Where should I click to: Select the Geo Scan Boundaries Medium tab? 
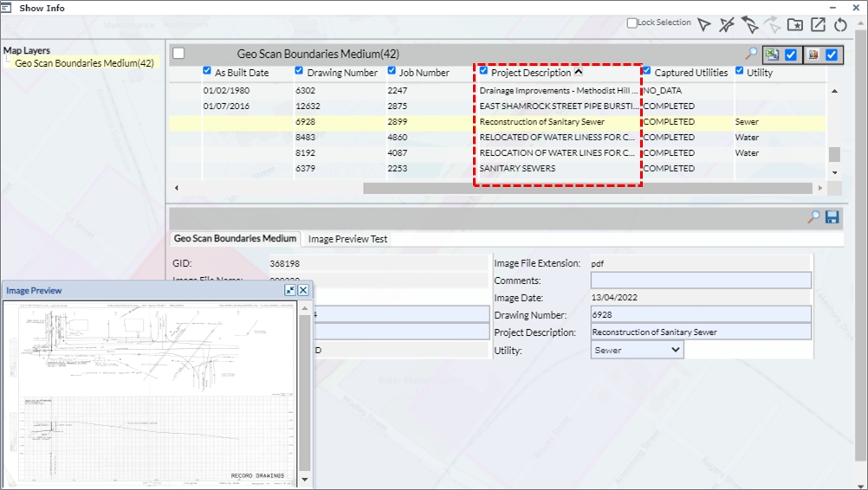pyautogui.click(x=235, y=239)
